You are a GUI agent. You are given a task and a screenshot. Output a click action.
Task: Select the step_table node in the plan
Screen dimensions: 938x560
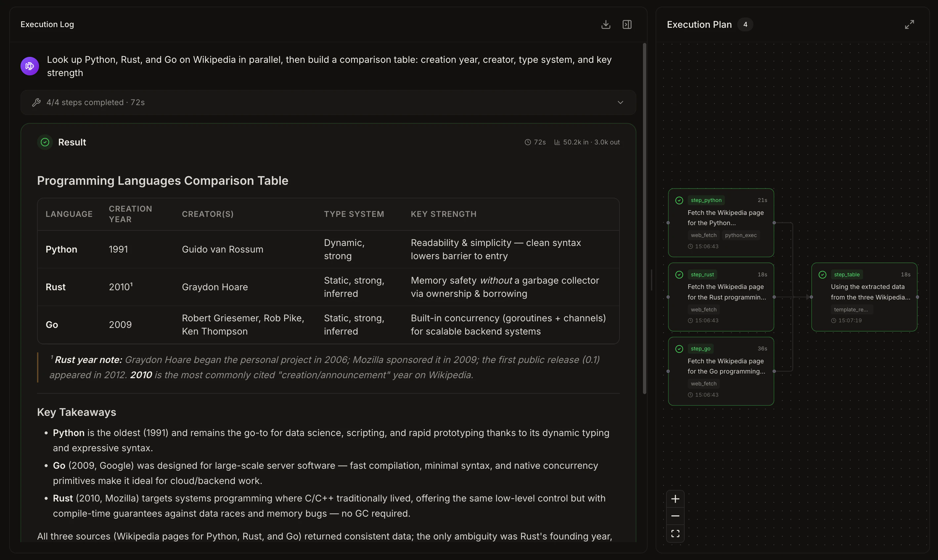click(864, 298)
